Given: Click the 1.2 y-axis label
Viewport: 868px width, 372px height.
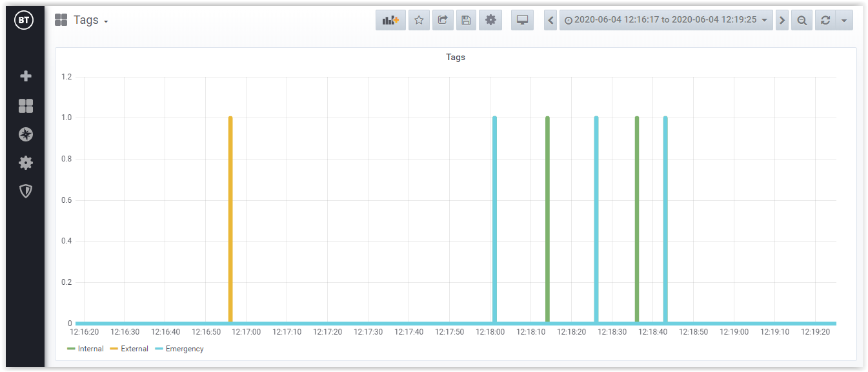Looking at the screenshot, I should click(66, 77).
